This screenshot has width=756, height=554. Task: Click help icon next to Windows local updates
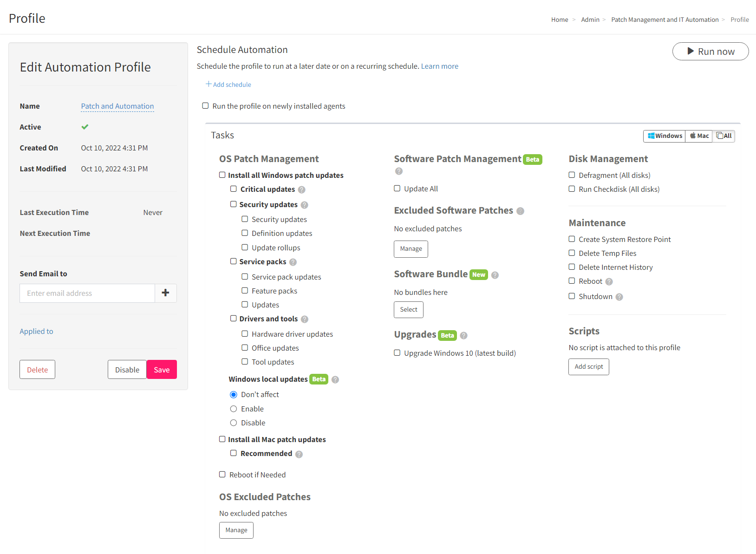335,379
